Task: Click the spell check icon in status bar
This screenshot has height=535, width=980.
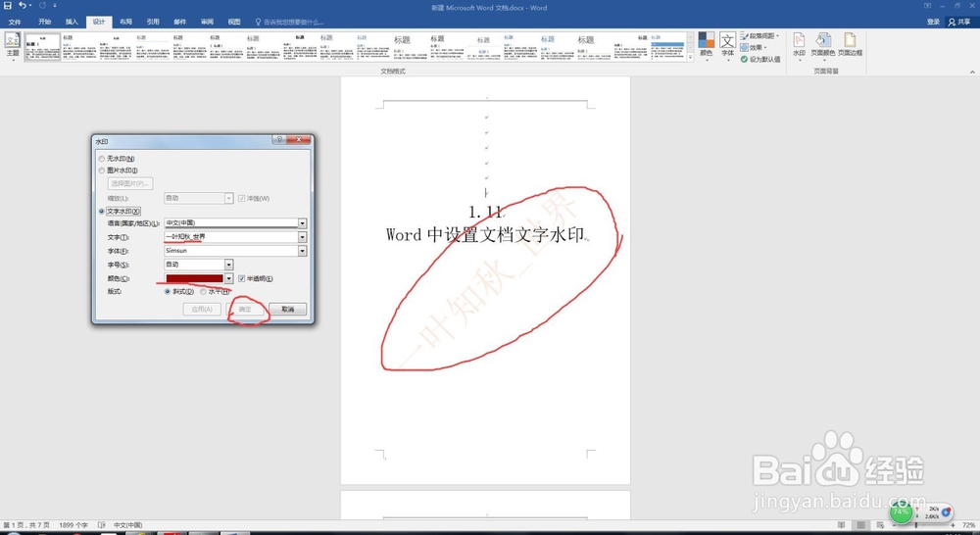Action: (x=102, y=525)
